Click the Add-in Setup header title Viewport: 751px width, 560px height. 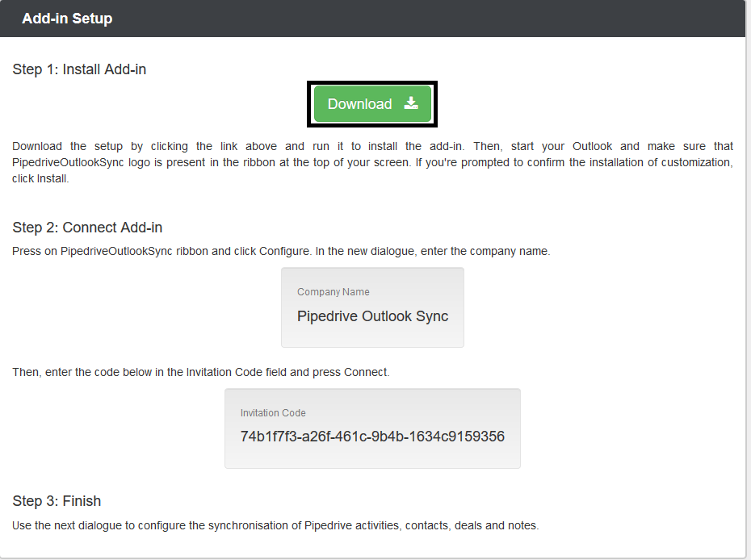point(67,19)
